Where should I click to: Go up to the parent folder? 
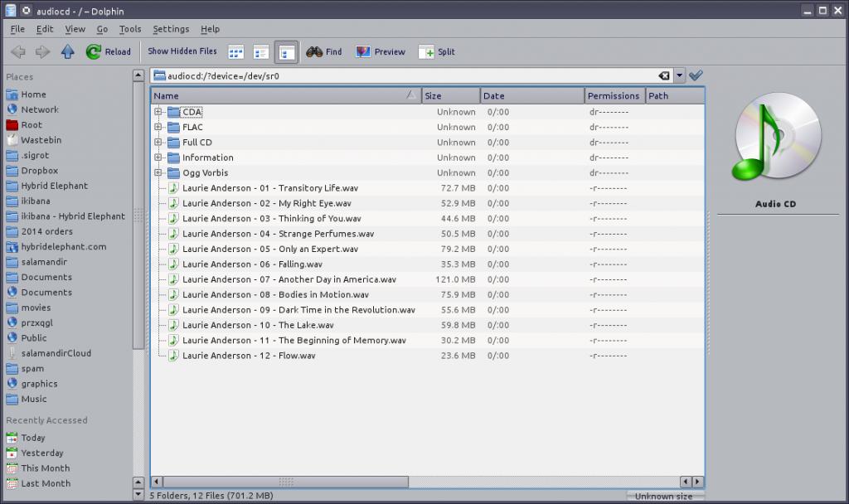(x=68, y=51)
